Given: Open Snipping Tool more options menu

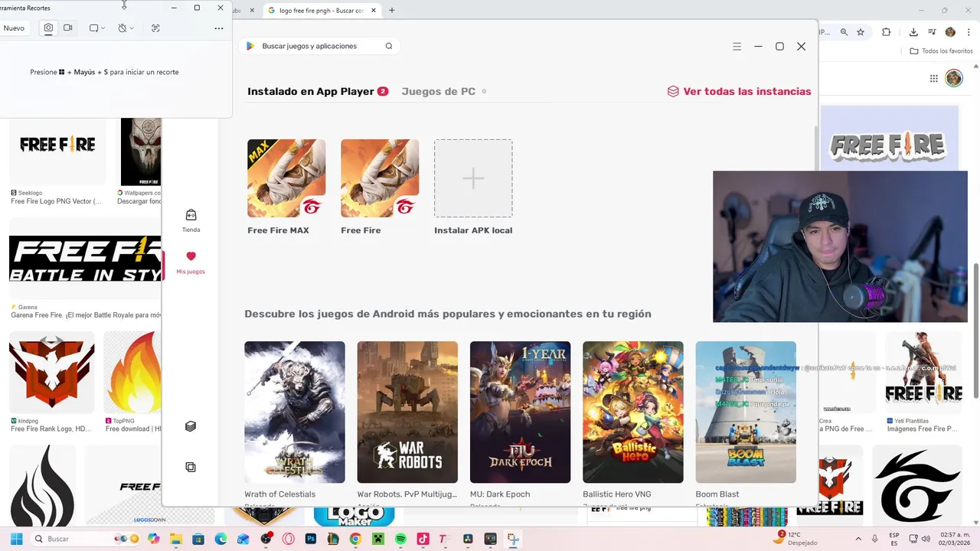Looking at the screenshot, I should [x=219, y=28].
